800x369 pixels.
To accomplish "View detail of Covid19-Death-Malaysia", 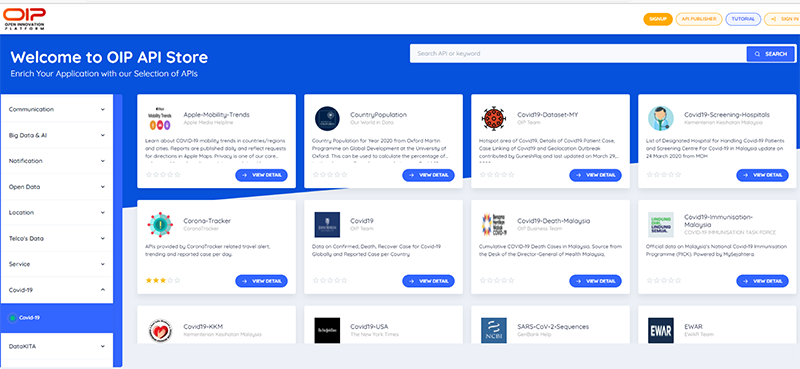I will coord(595,281).
